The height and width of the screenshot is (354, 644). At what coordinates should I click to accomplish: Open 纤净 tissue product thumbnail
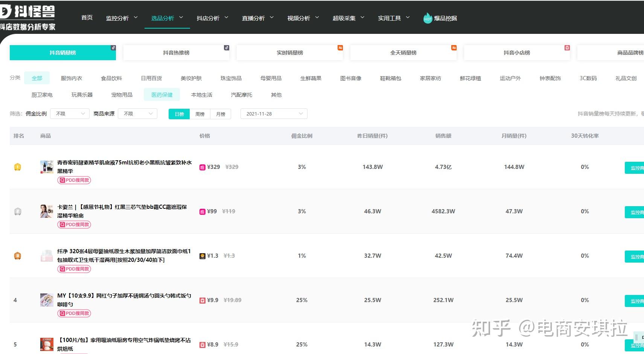point(47,256)
